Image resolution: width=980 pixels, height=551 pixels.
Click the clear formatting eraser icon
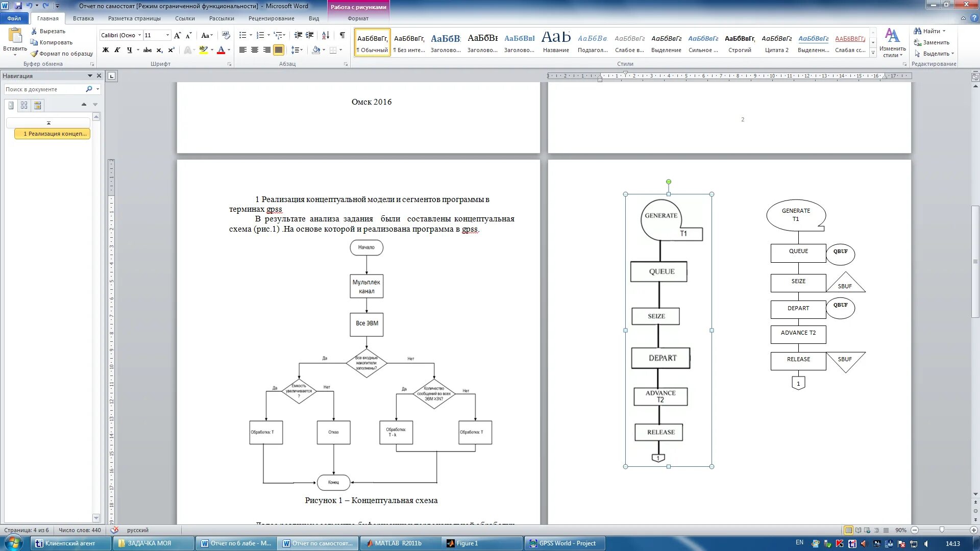pyautogui.click(x=226, y=35)
